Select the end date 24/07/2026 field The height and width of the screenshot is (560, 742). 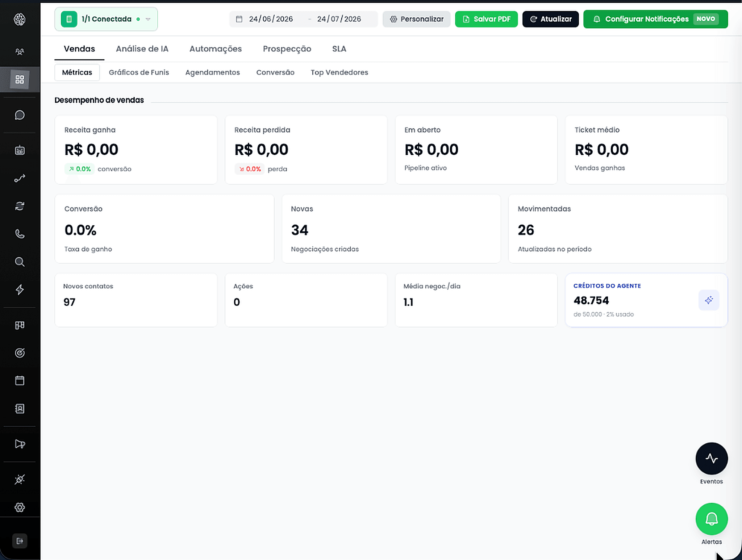pos(339,19)
